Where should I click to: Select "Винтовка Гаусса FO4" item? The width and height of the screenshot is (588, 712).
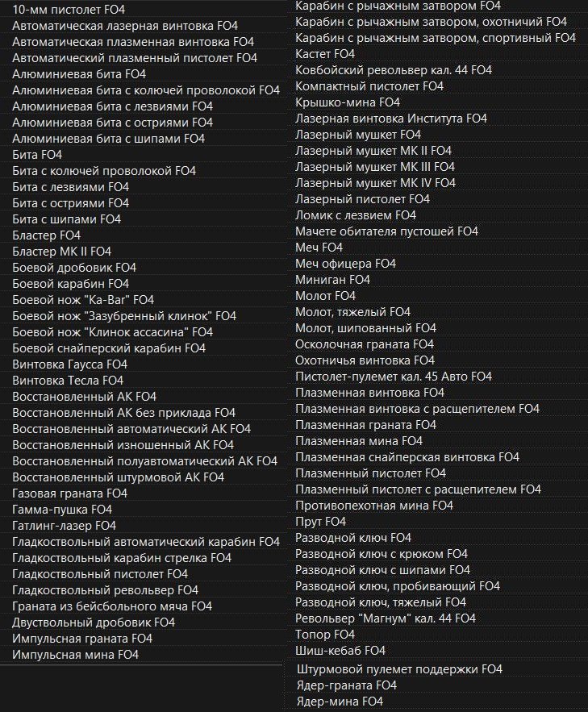(x=70, y=364)
